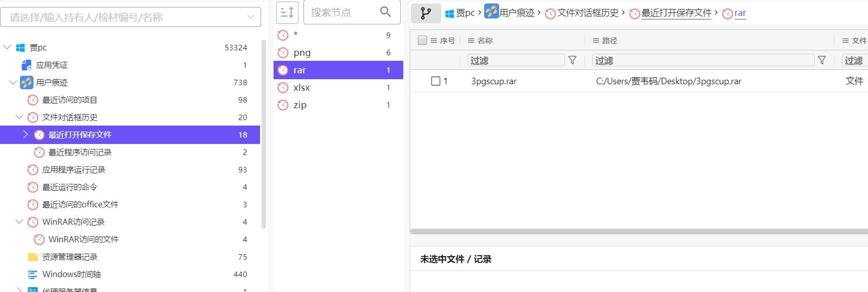This screenshot has height=292, width=868.
Task: Click filter funnel icon for 路径 column
Action: click(x=822, y=60)
